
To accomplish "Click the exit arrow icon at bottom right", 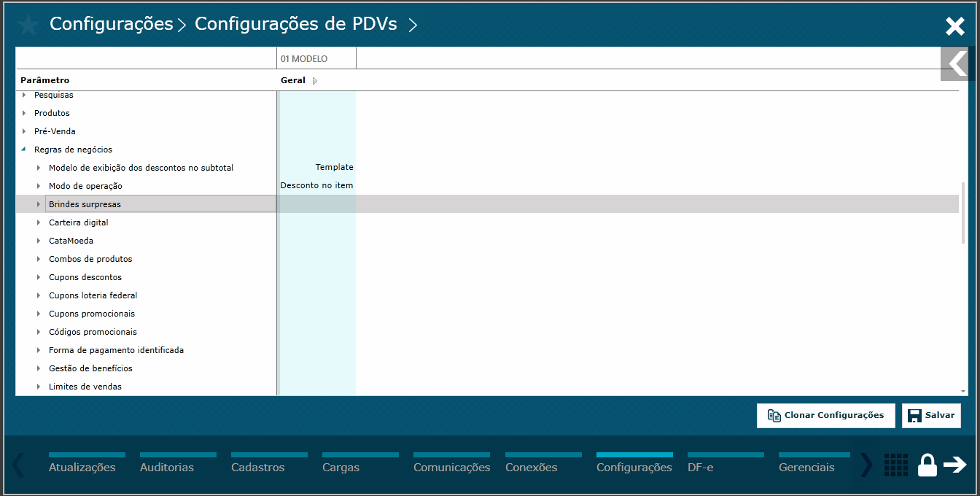I will 956,465.
